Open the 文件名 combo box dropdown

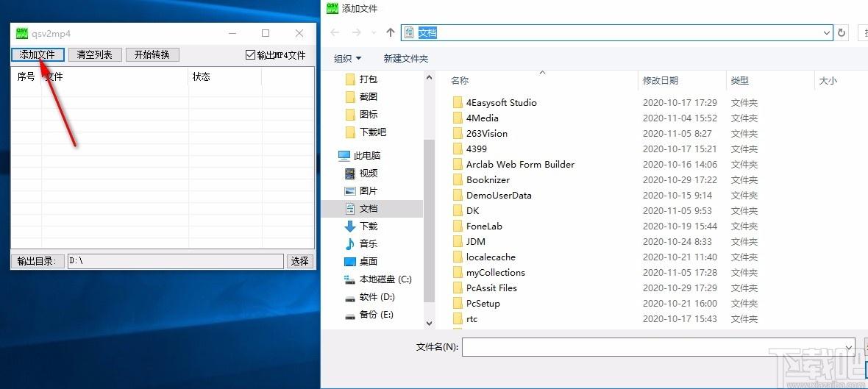tap(850, 347)
